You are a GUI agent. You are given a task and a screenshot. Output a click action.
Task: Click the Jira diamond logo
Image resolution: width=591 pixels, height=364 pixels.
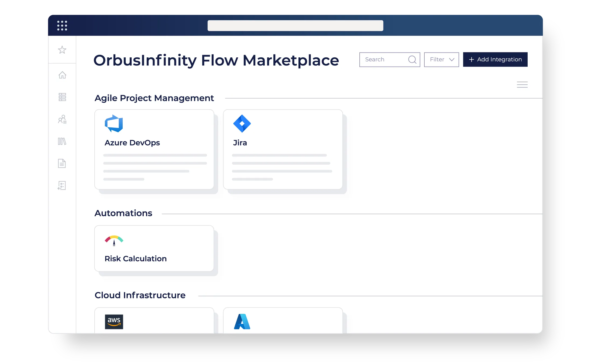click(x=242, y=123)
